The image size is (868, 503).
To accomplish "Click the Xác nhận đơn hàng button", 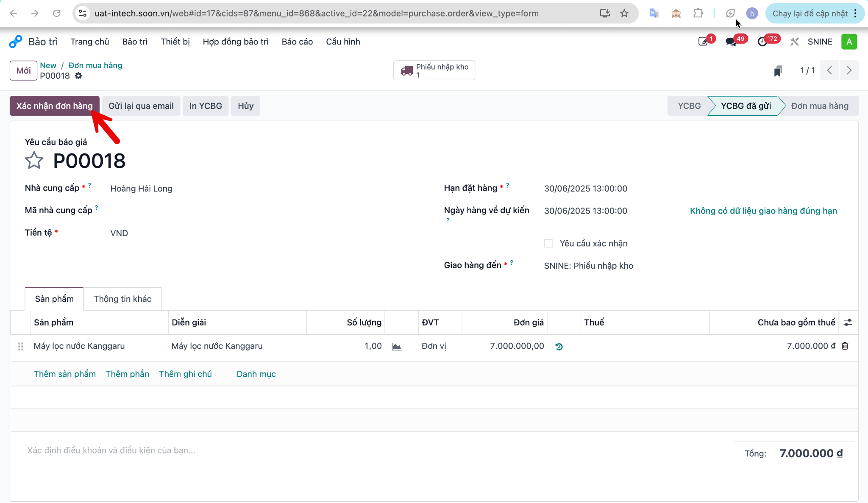I will click(x=54, y=106).
